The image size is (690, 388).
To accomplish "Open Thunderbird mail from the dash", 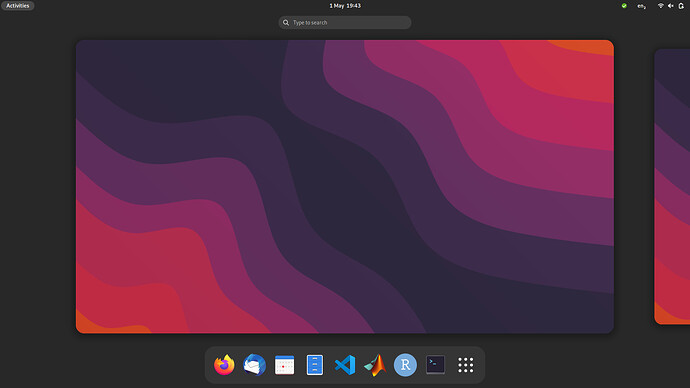I will [254, 365].
